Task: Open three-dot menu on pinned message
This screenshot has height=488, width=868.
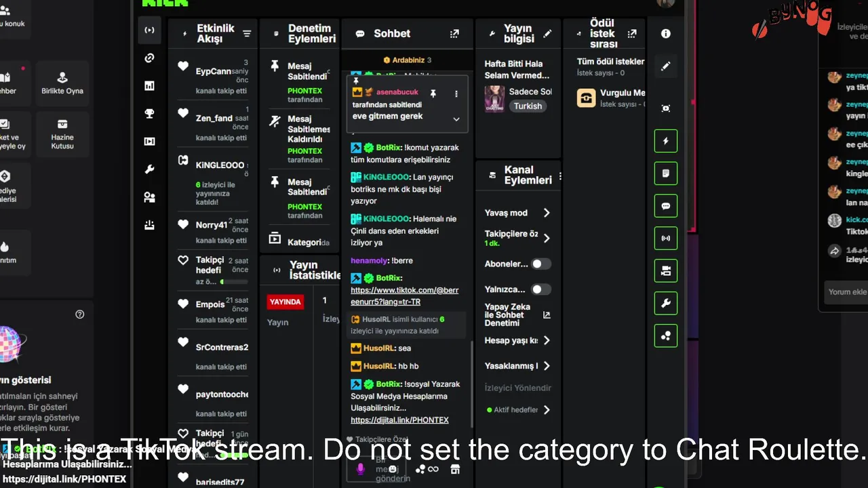Action: tap(456, 94)
